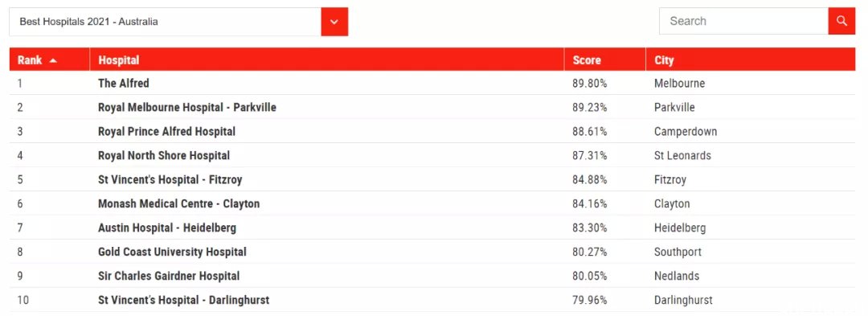Open Monash Medical Centre - Clayton entry
Screen dimensions: 868x316
[x=178, y=203]
